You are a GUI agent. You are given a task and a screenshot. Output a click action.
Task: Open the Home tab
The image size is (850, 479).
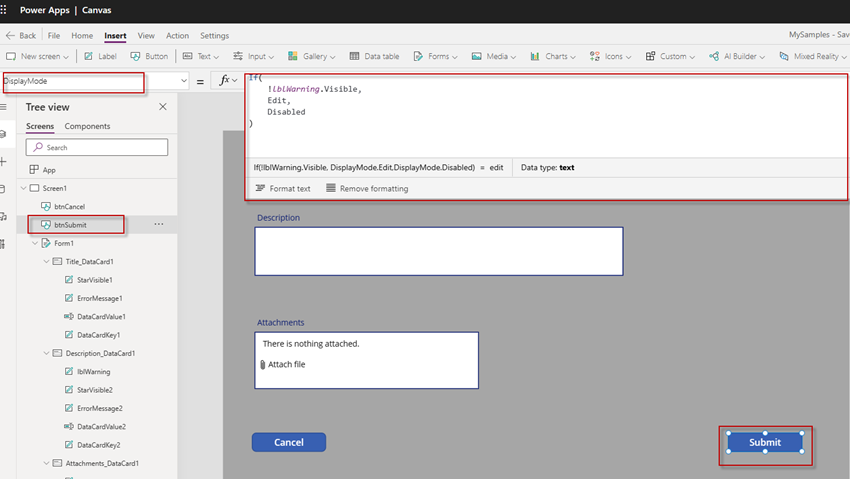coord(82,36)
